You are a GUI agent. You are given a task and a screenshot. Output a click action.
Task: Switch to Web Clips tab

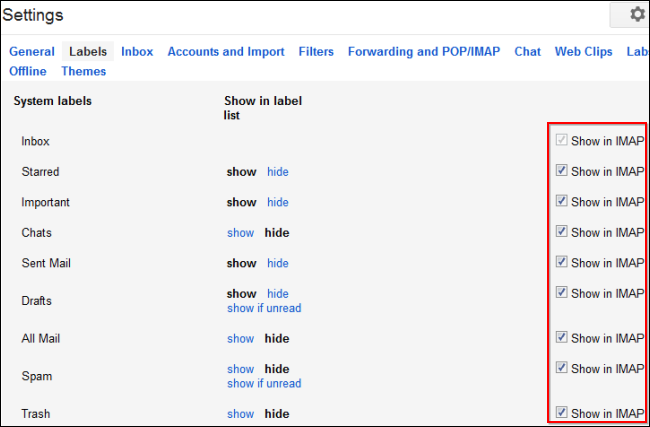(x=583, y=51)
